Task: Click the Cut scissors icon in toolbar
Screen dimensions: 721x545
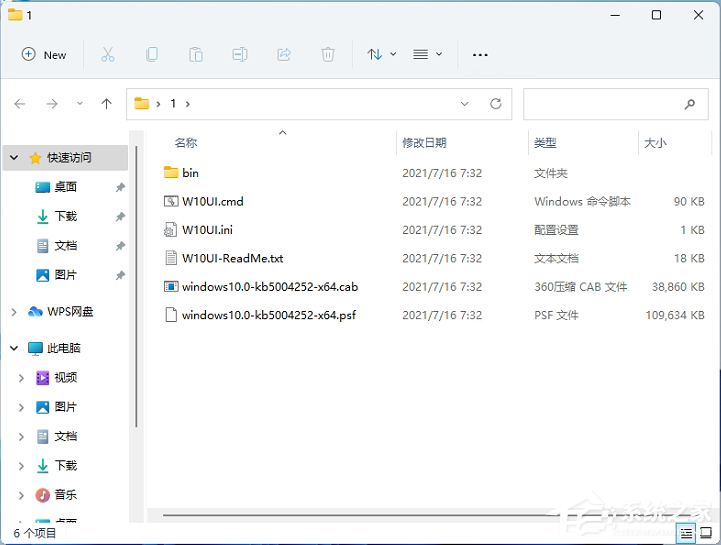Action: (108, 55)
